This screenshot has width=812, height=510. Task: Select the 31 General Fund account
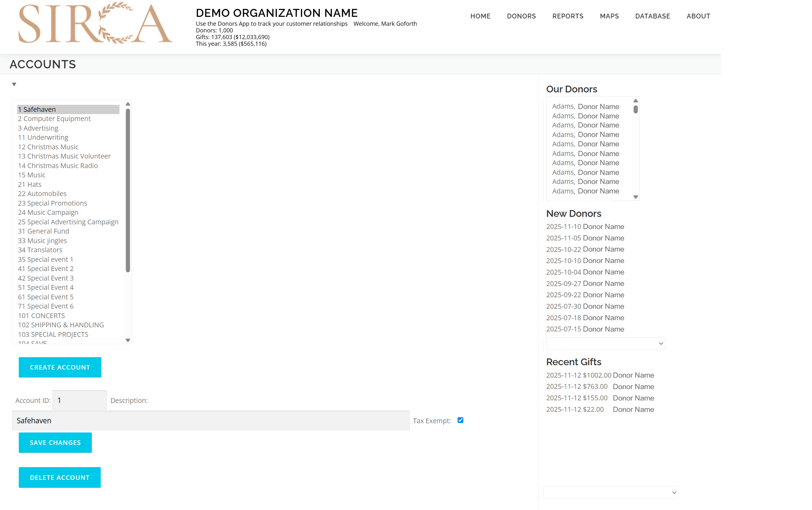(x=44, y=231)
